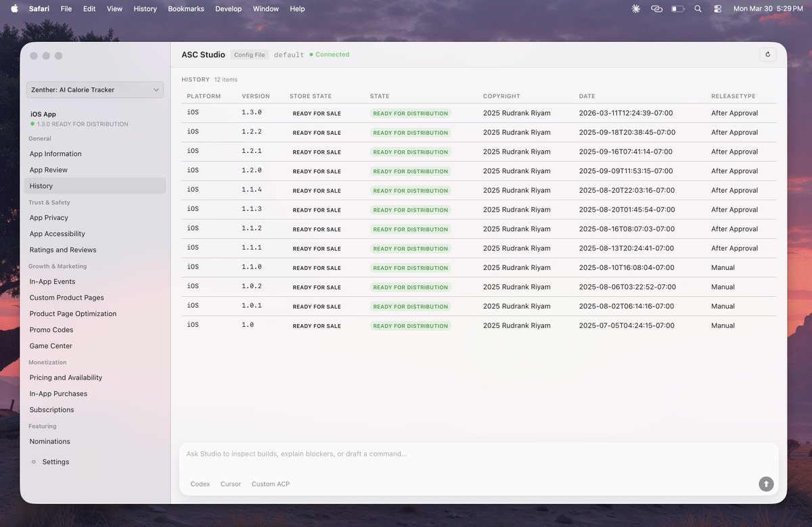Click copyright cell in version 1.0.1 row
This screenshot has width=812, height=527.
pos(517,306)
